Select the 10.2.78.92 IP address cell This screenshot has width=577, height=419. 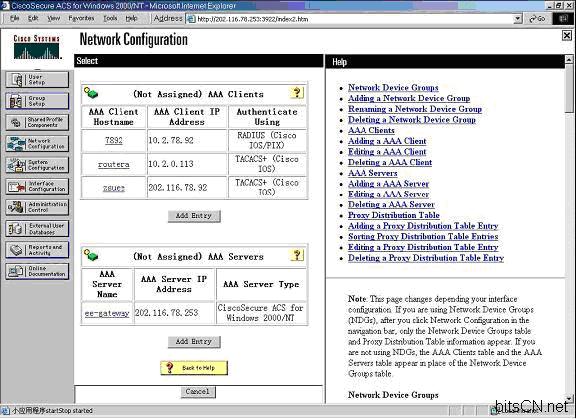(x=187, y=141)
